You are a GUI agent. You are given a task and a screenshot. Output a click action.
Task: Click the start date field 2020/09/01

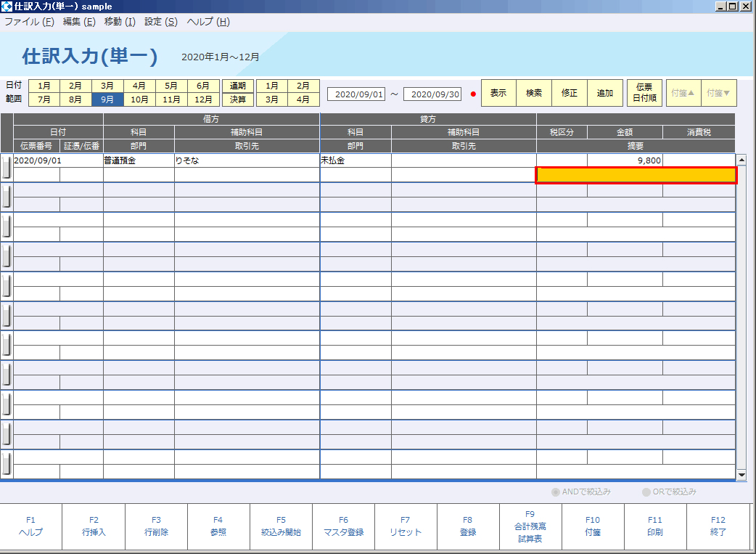pyautogui.click(x=356, y=94)
